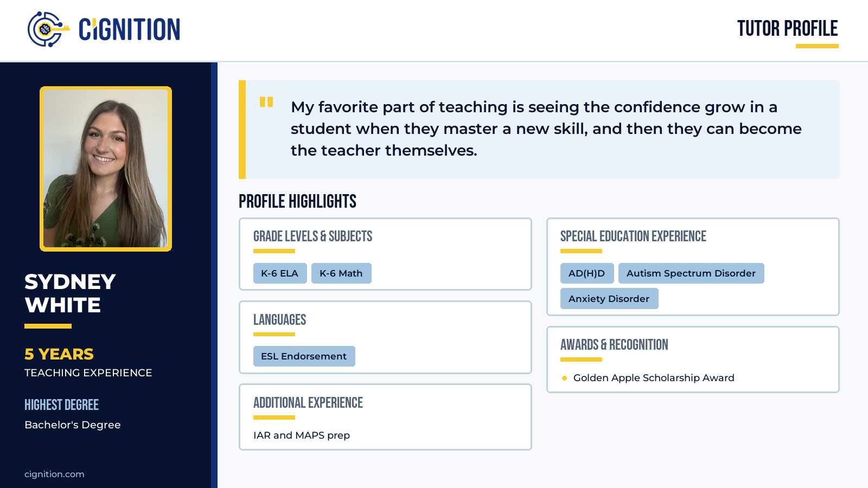Screen dimensions: 868x488
Task: Click the yellow bullet before Golden Apple award
Action: 564,378
